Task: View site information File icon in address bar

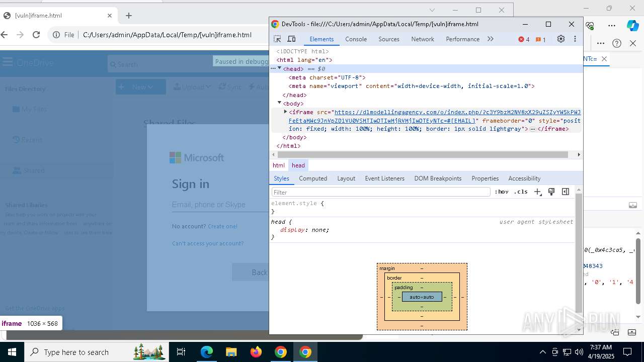Action: point(64,35)
